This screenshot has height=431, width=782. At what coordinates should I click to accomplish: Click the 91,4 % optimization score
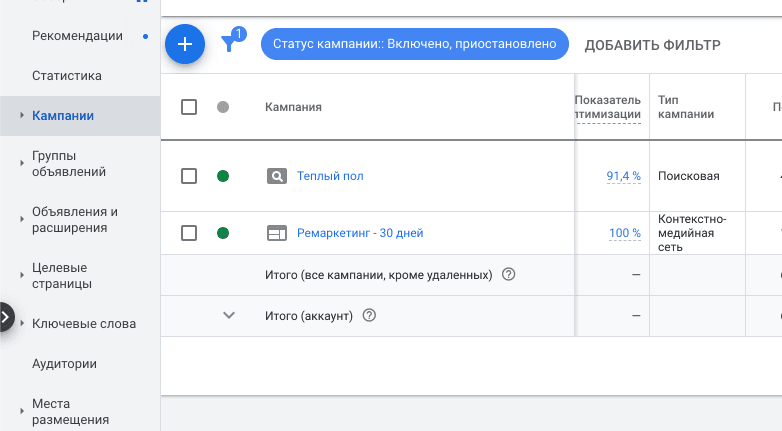click(623, 176)
